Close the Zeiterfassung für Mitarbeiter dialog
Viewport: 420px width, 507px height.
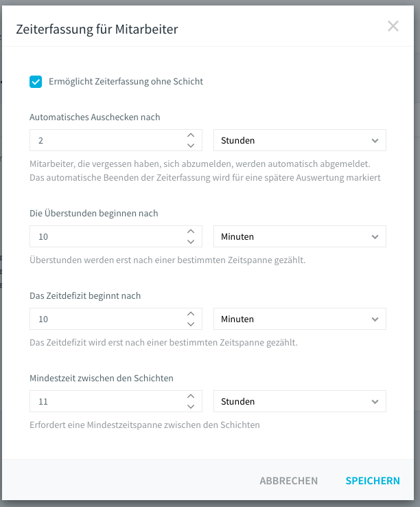[x=393, y=26]
